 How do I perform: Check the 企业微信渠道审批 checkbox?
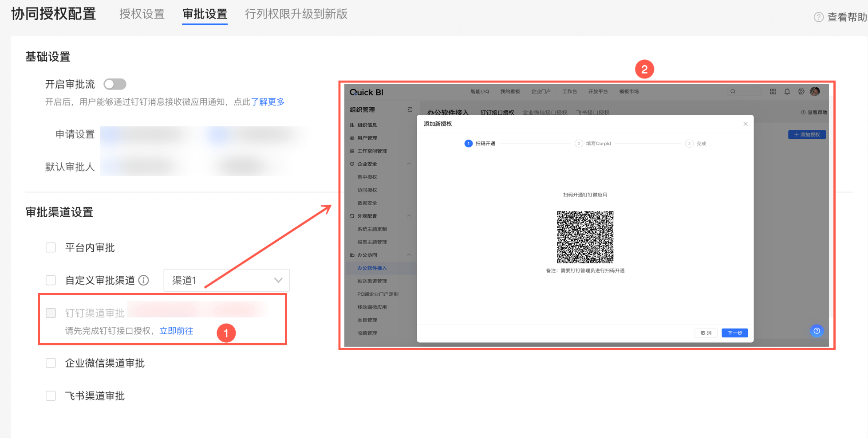coord(51,363)
